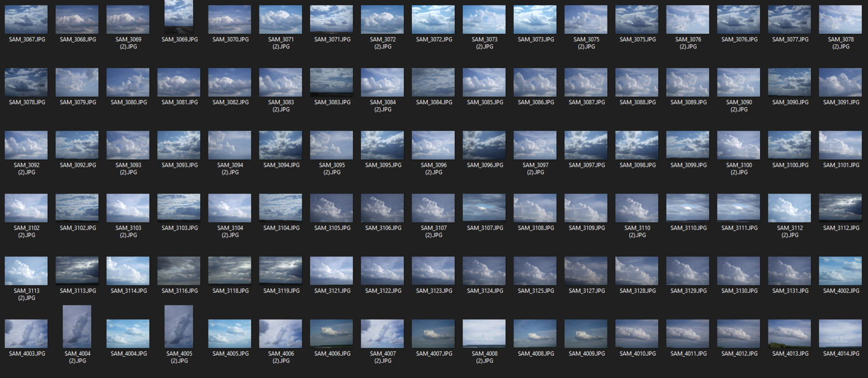The height and width of the screenshot is (378, 868).
Task: Pick the SAM_3100 (2).JPG thumbnail
Action: 739,145
